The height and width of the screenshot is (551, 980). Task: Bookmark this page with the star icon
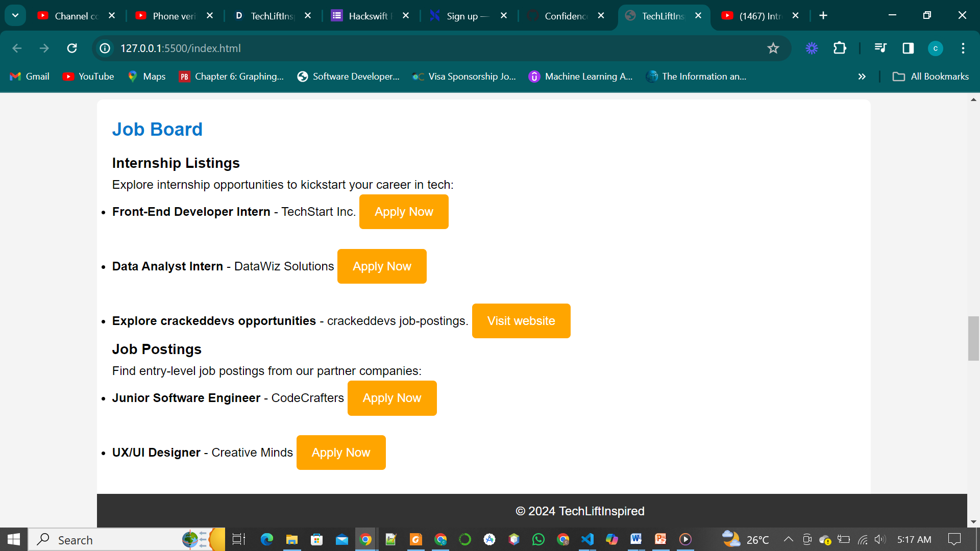click(x=773, y=48)
